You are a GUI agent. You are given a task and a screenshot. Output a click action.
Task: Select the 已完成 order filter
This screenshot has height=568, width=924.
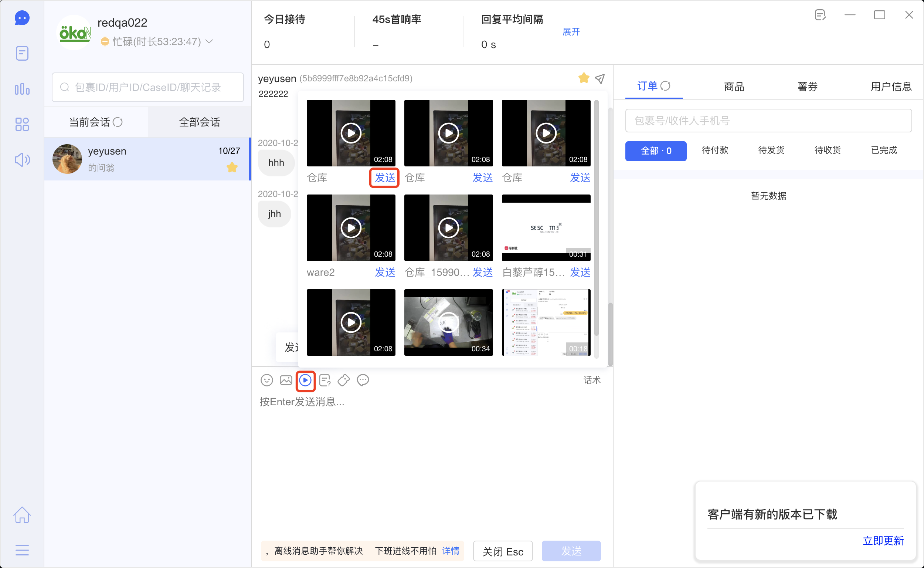click(x=883, y=150)
